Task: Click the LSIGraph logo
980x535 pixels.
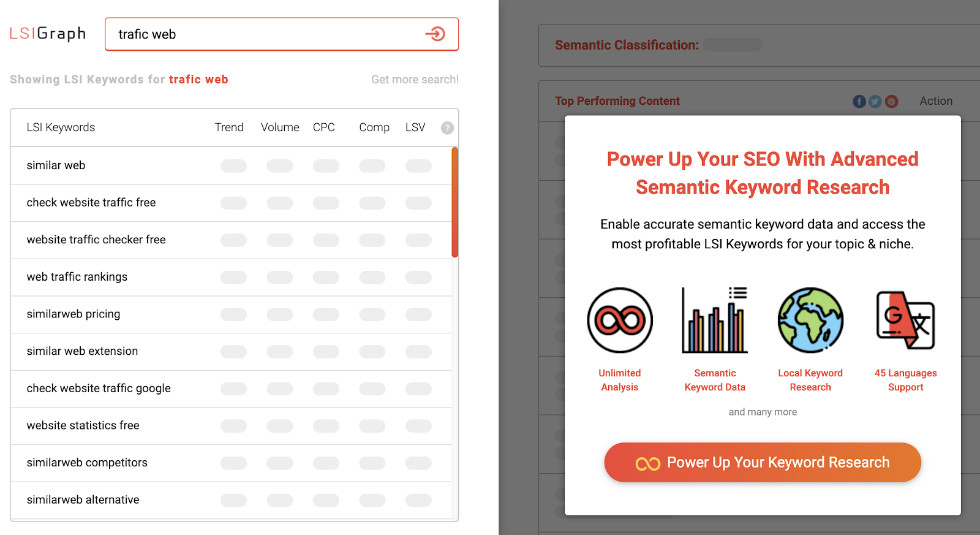Action: 48,34
